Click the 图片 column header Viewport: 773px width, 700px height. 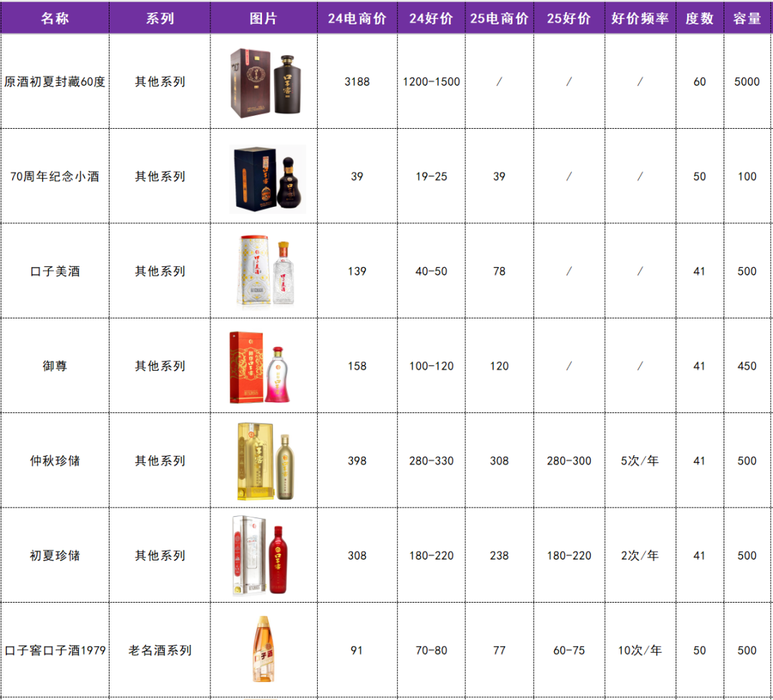pos(263,18)
